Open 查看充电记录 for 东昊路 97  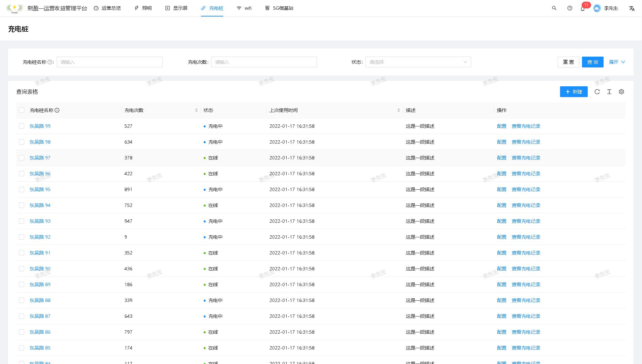526,158
